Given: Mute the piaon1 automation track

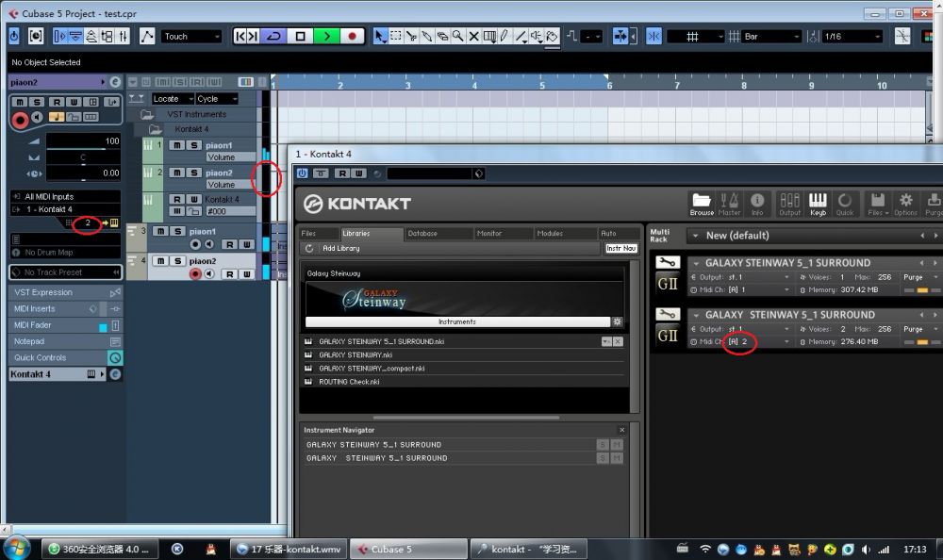Looking at the screenshot, I should point(176,145).
